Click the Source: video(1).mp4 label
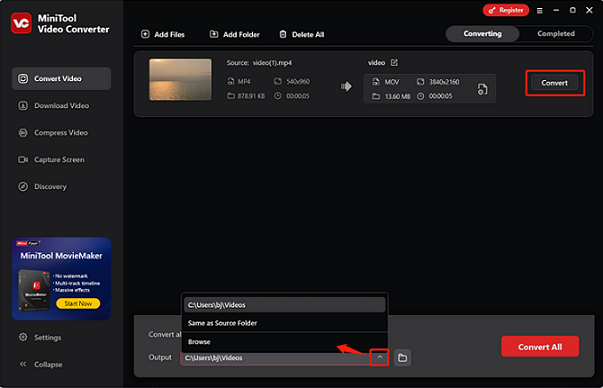 [x=259, y=63]
